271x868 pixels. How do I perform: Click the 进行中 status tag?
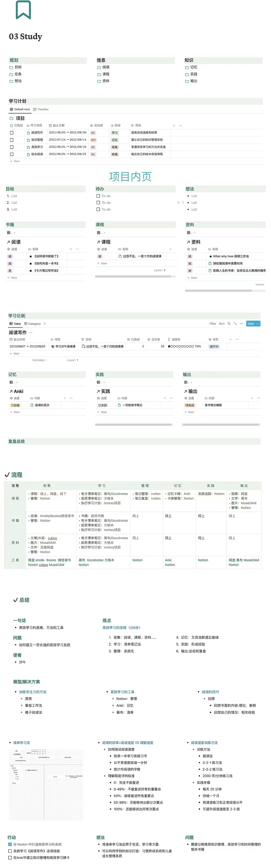click(214, 346)
